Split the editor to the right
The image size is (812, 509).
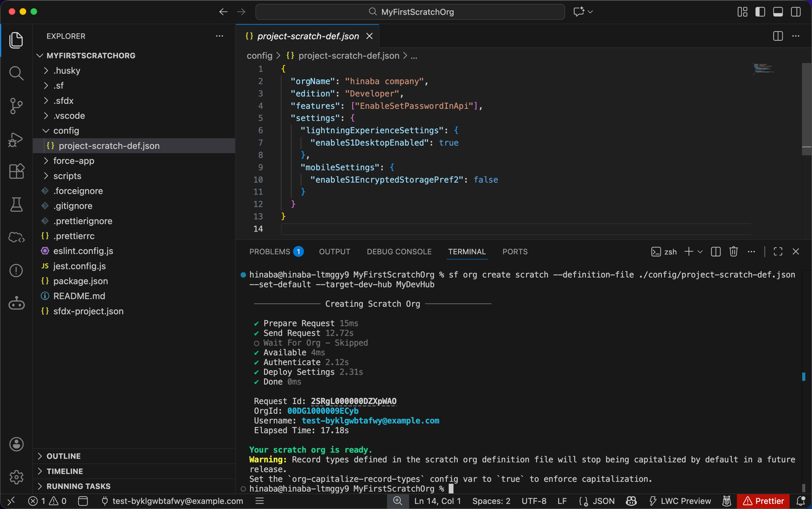777,36
